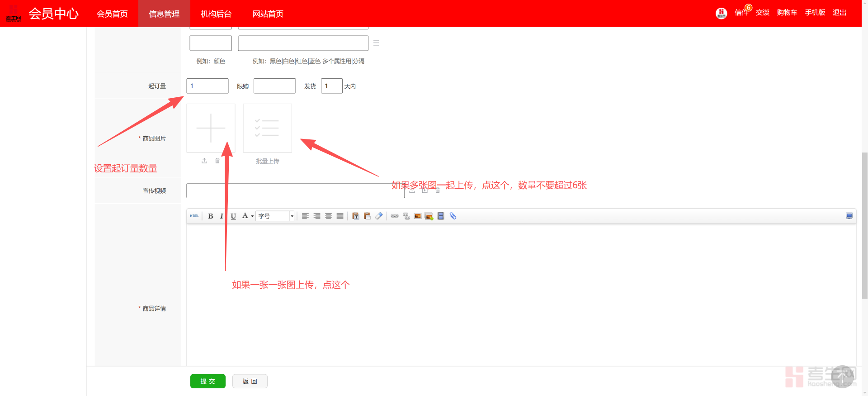Click the insert video film icon
Screen dimensions: 868x396
coord(441,216)
